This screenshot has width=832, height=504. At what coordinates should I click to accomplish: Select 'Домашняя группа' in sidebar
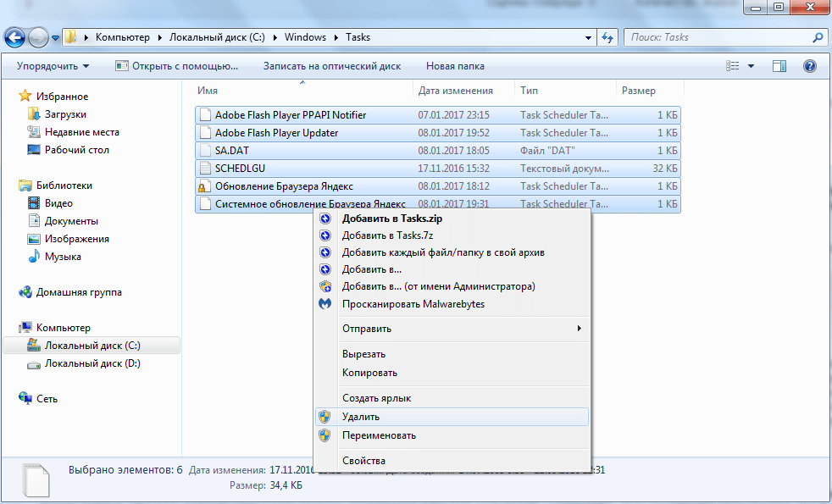(x=70, y=292)
